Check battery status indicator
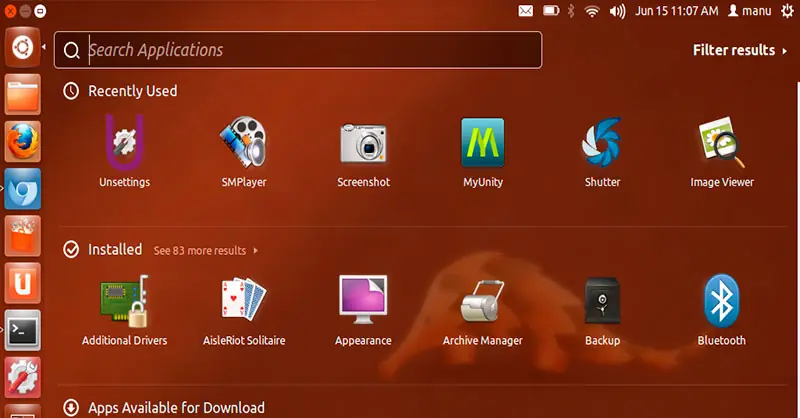This screenshot has height=418, width=800. tap(551, 11)
